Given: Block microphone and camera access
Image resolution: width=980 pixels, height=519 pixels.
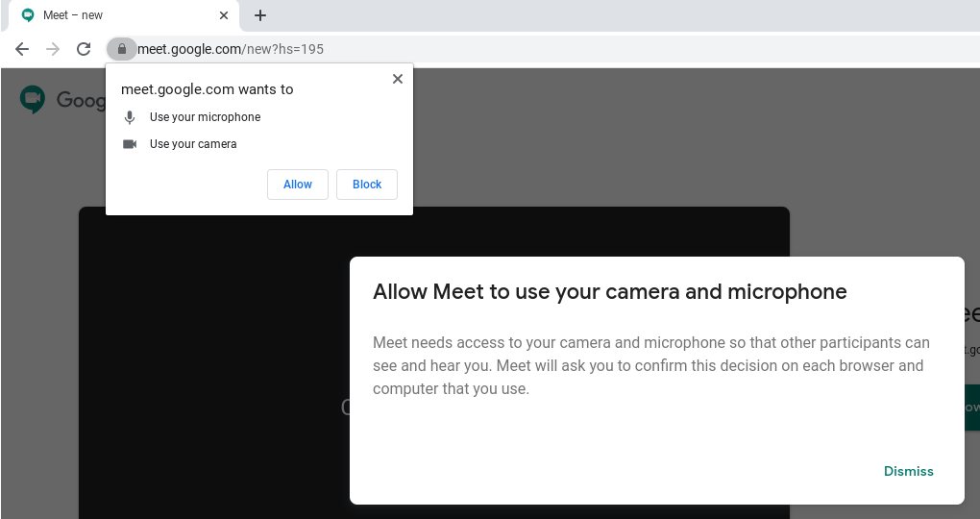Looking at the screenshot, I should [x=367, y=185].
